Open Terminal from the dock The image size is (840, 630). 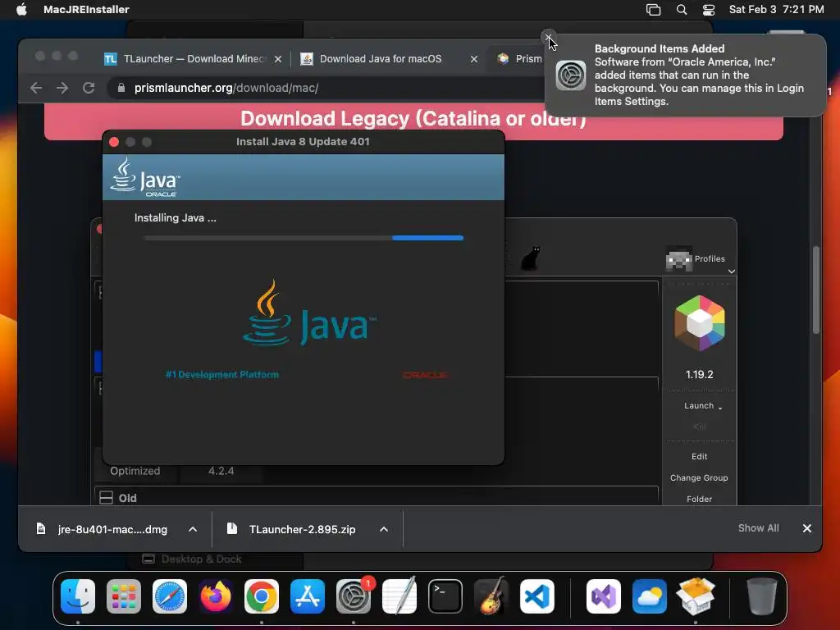click(445, 596)
